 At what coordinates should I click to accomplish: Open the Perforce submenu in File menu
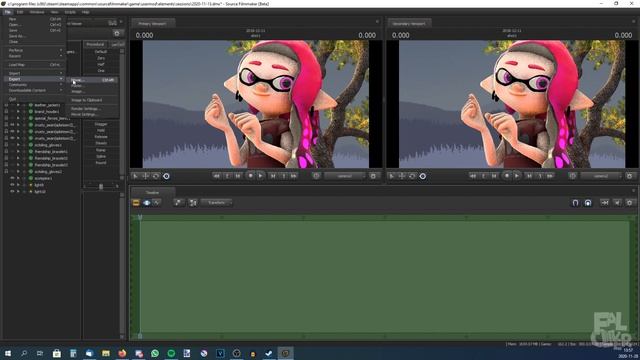pos(35,50)
